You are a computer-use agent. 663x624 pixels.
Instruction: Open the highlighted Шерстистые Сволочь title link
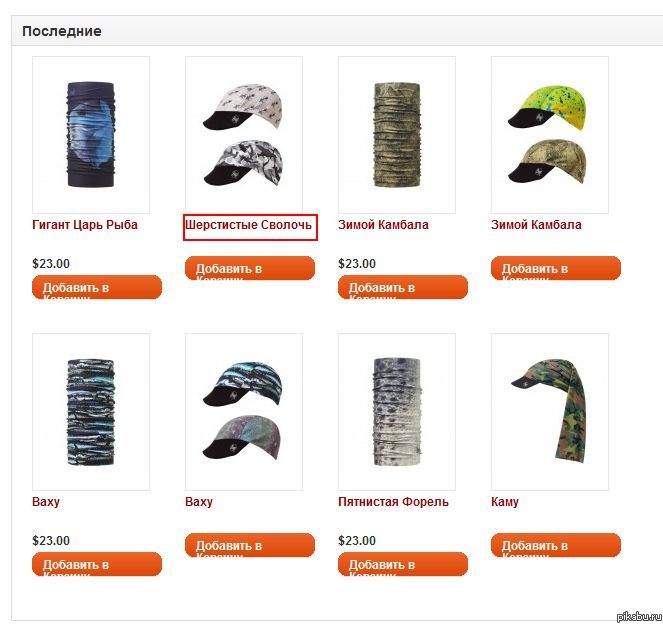click(249, 224)
